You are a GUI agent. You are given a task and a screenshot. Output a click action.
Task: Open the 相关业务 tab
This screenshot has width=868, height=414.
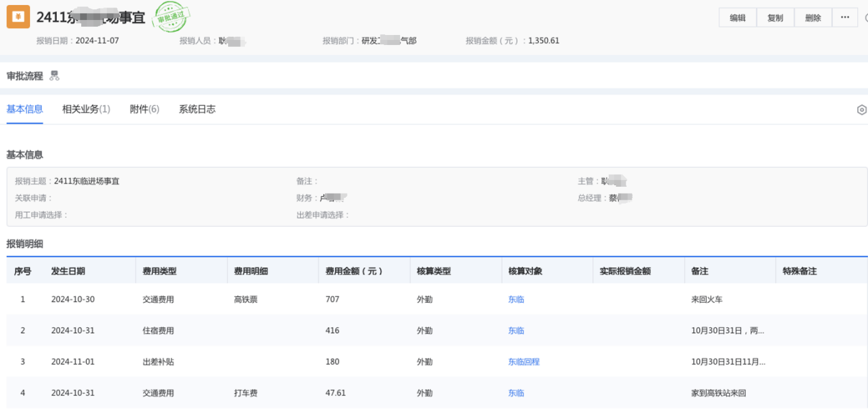coord(86,109)
